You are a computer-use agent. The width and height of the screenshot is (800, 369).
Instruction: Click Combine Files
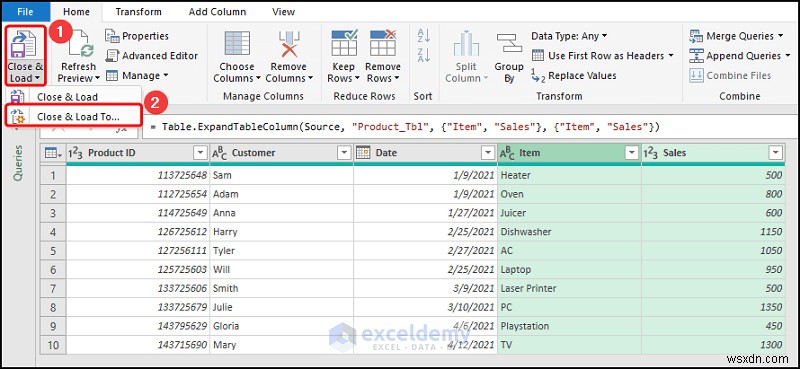(730, 76)
